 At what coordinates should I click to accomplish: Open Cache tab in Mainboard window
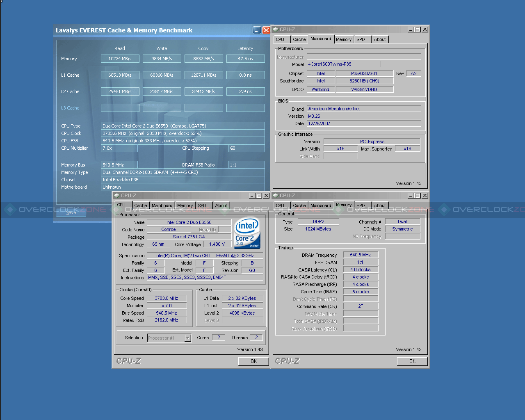[x=299, y=40]
